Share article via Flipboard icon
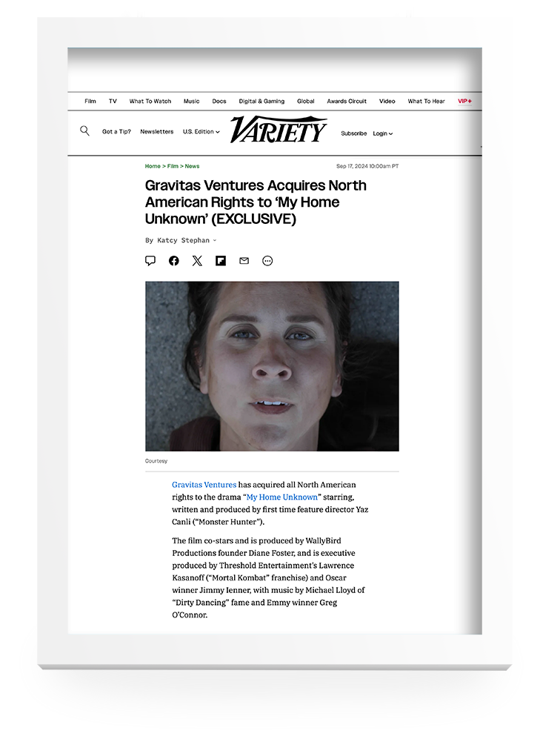This screenshot has height=742, width=560. click(x=221, y=261)
